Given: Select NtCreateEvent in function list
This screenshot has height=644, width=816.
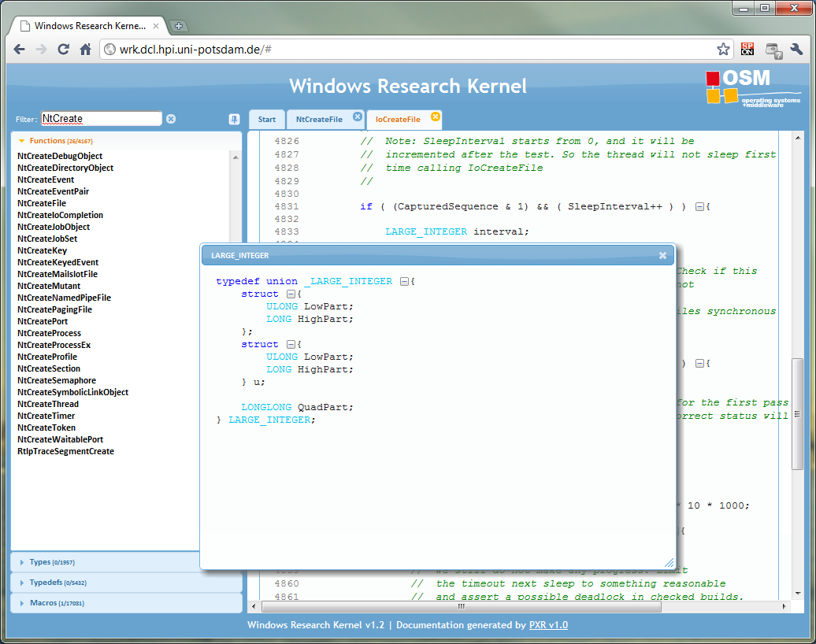Looking at the screenshot, I should tap(46, 180).
